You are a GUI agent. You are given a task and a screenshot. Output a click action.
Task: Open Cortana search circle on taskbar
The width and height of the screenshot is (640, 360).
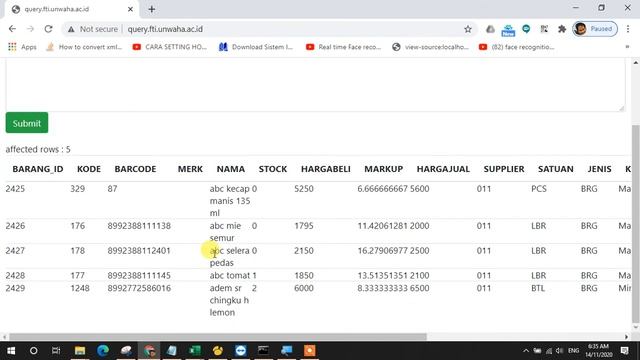(x=33, y=351)
